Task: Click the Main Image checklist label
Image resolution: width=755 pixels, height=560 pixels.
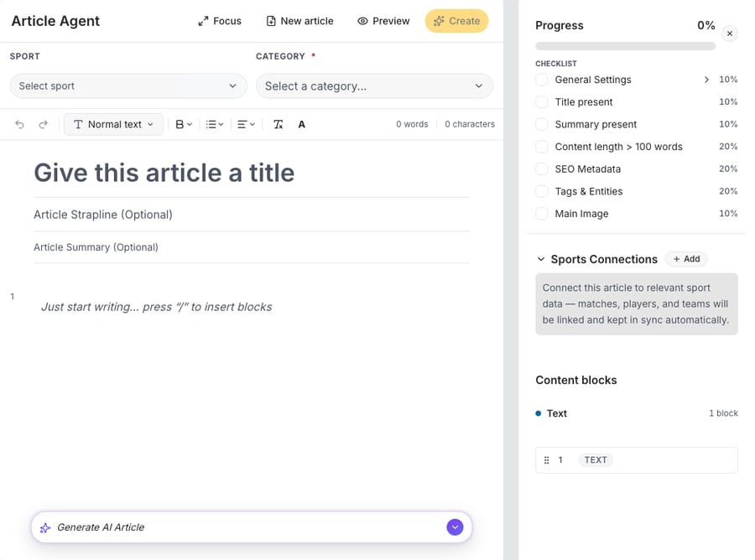Action: [581, 214]
